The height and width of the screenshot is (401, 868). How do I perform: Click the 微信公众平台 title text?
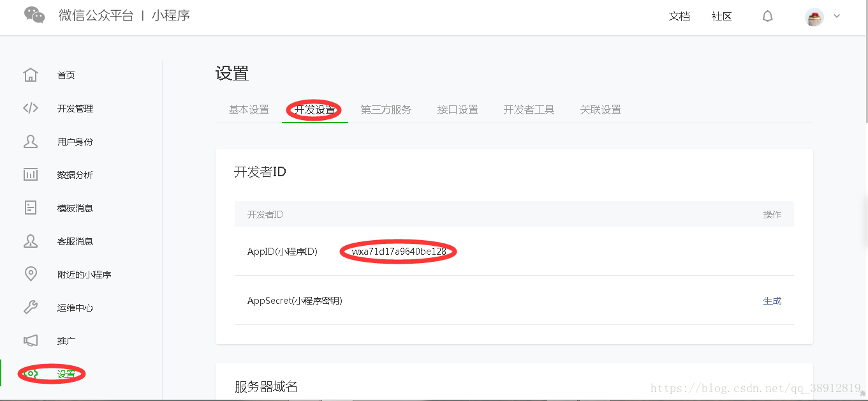(x=96, y=16)
